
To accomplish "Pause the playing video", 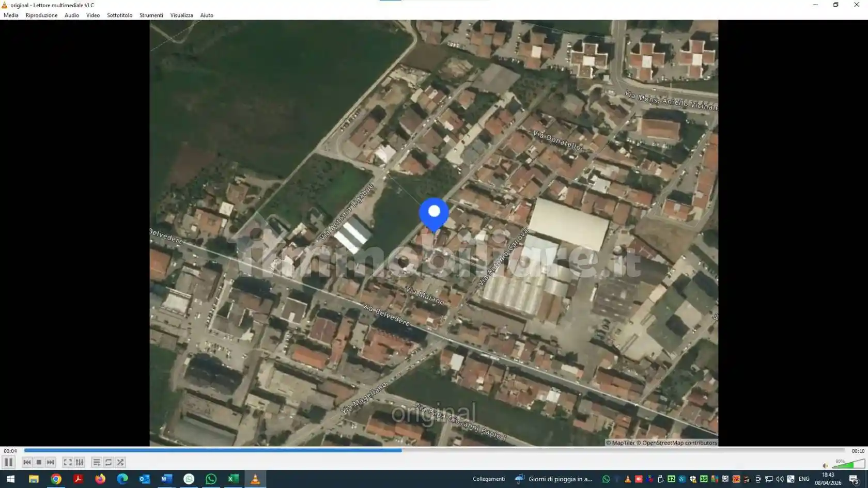I will pos(8,462).
